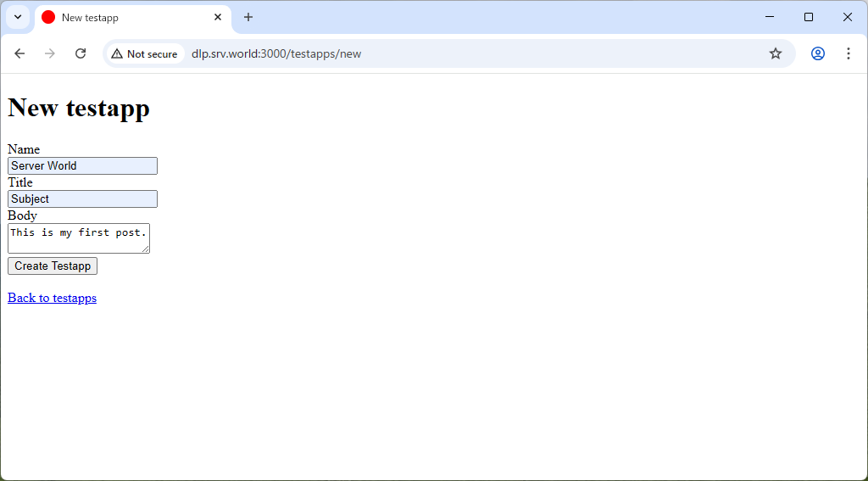Open a new browser tab

point(248,17)
